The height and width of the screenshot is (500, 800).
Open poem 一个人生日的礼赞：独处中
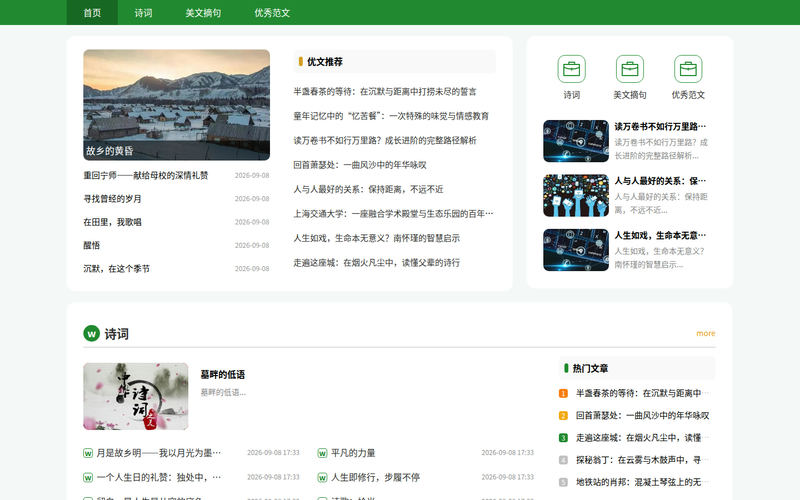pos(159,478)
